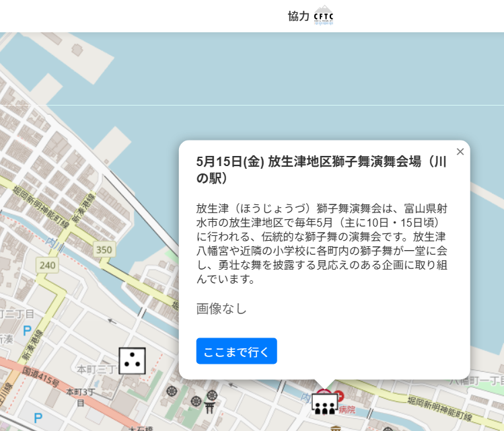Click the 国道415号 road label
Screen dimensions: 504x431
coord(41,377)
